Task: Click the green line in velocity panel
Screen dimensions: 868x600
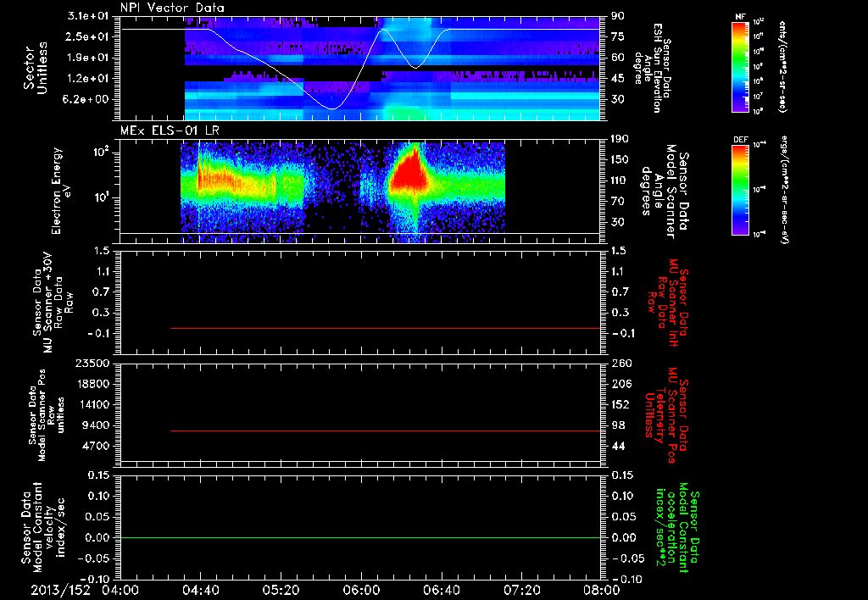Action: pos(360,537)
